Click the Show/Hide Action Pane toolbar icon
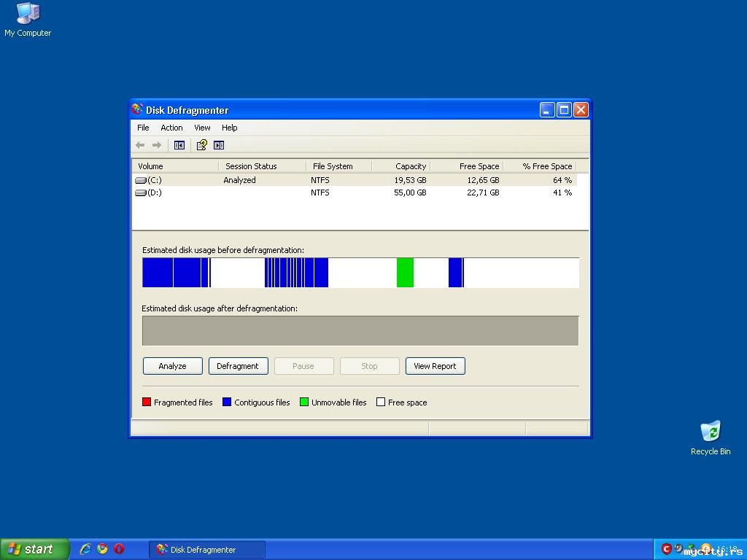Viewport: 747px width, 560px height. click(x=219, y=145)
